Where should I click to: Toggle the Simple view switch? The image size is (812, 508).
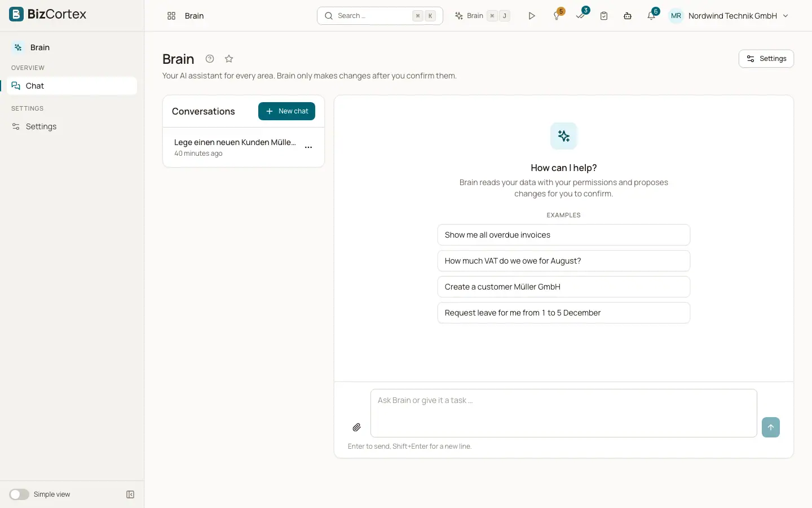point(19,494)
